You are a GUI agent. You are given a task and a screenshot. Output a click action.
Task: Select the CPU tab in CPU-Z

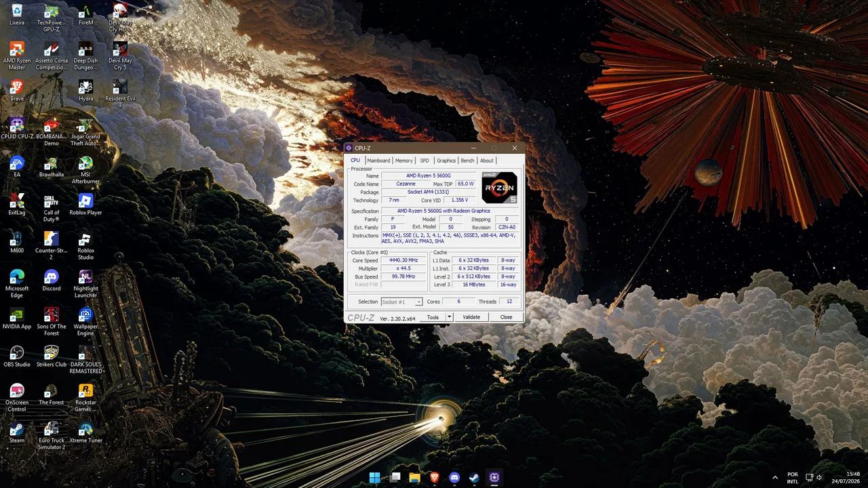point(355,160)
